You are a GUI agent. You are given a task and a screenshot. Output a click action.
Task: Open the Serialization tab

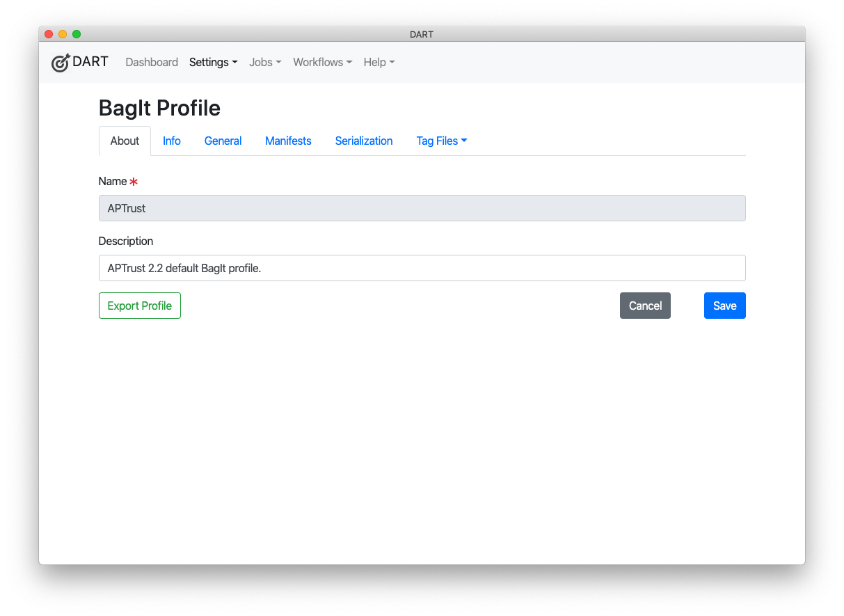pyautogui.click(x=364, y=141)
